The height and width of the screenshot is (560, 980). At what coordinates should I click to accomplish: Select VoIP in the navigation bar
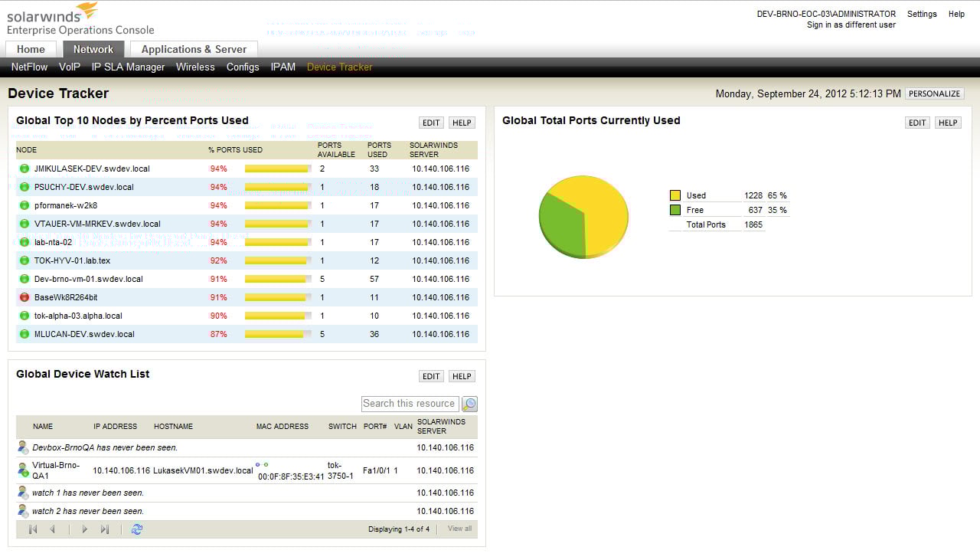[x=70, y=67]
